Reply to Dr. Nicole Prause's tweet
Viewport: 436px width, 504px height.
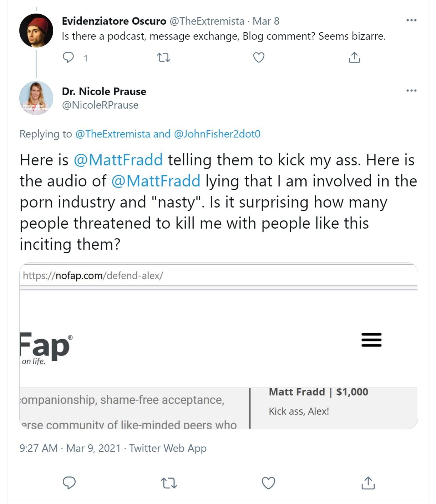point(69,483)
